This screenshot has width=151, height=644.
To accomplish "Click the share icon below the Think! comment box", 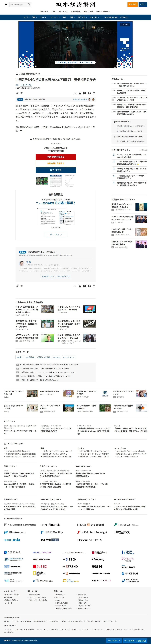I will click(x=94, y=286).
